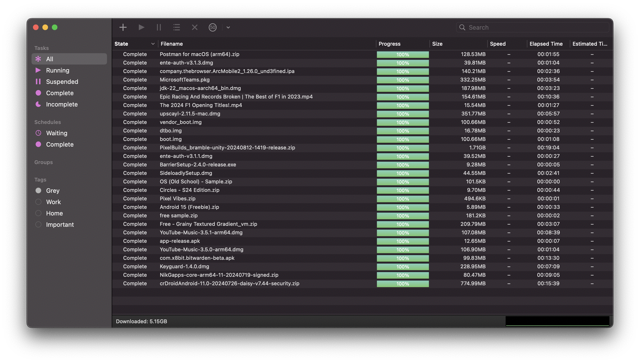This screenshot has height=363, width=640.
Task: Click the speed graph in status bar
Action: coord(557,321)
